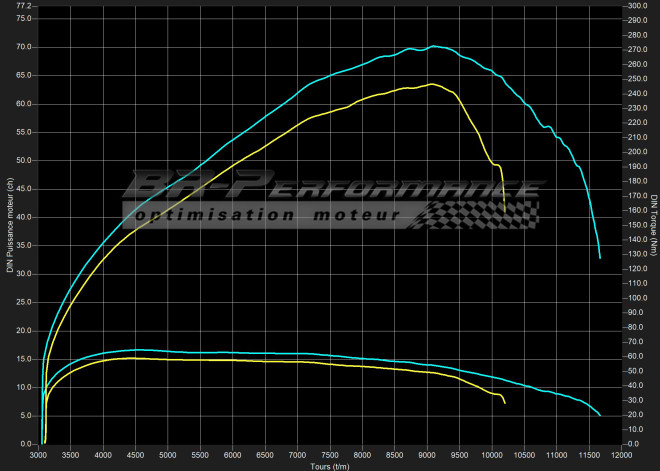The height and width of the screenshot is (471, 660).
Task: Click the end of the yellow torque curve
Action: tap(505, 403)
